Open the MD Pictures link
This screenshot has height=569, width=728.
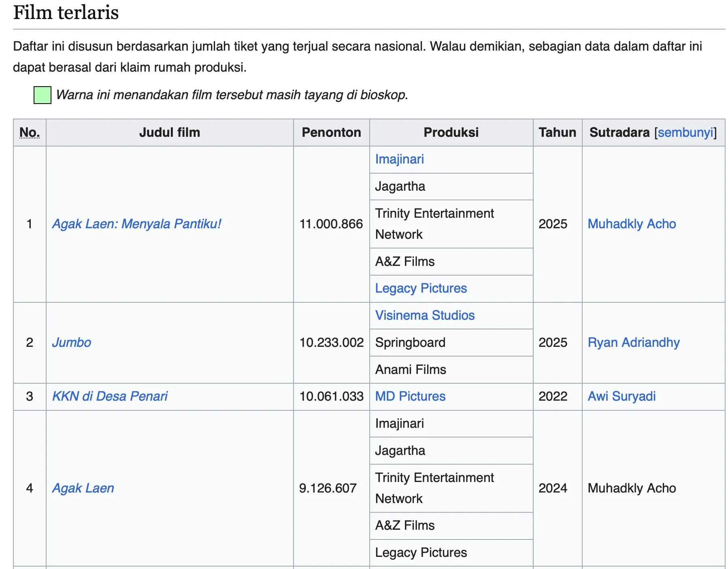(x=410, y=396)
